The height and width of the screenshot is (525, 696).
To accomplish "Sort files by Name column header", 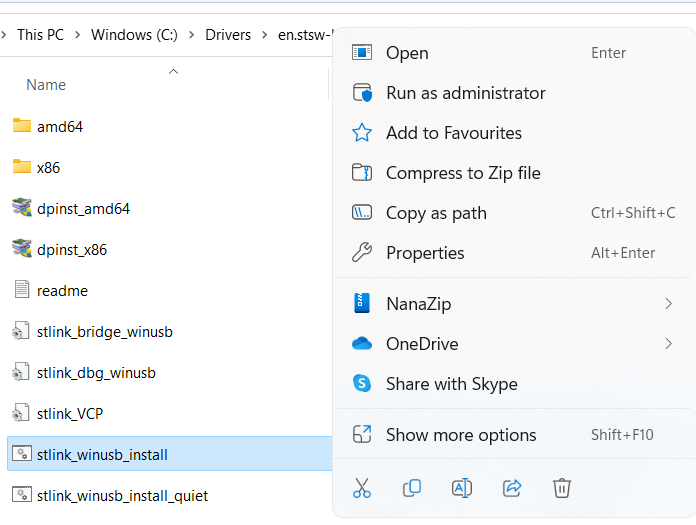I will point(46,85).
